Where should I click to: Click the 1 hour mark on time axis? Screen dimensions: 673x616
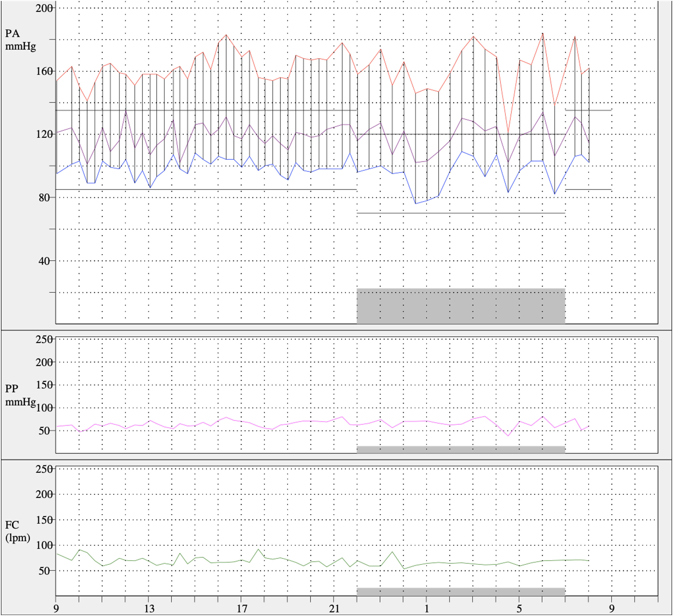427,609
